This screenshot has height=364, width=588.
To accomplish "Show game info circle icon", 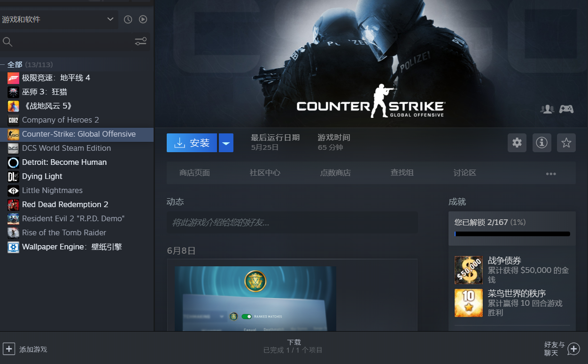I will coord(542,143).
